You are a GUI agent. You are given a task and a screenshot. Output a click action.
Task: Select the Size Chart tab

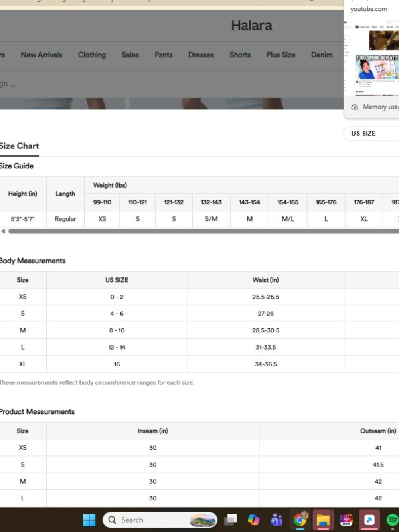[19, 146]
